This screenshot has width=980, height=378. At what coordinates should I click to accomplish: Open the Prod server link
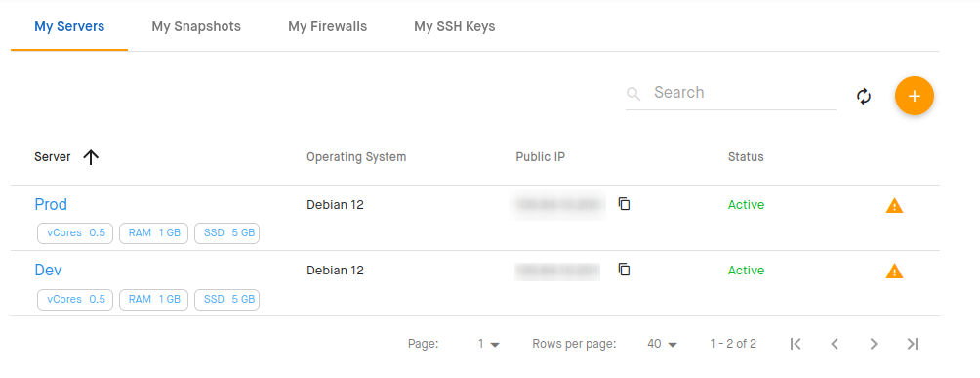click(51, 205)
